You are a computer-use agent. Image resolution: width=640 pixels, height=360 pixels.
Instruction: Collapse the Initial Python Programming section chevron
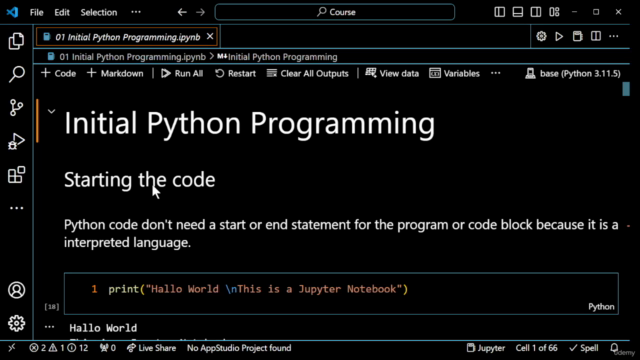51,111
